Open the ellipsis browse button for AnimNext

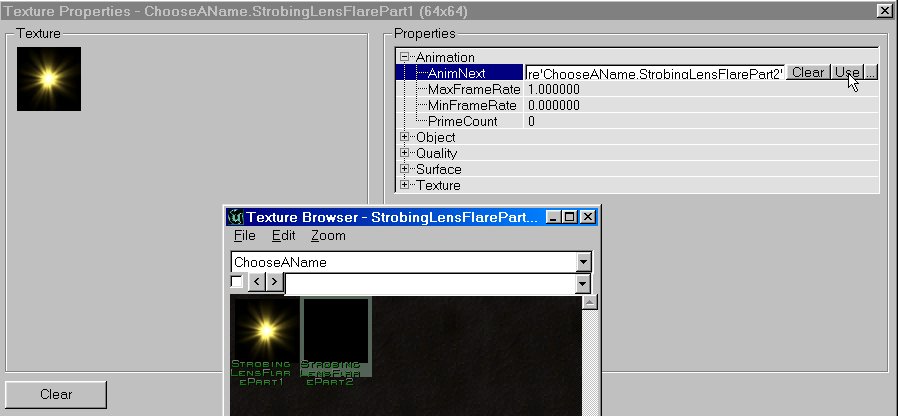click(870, 73)
